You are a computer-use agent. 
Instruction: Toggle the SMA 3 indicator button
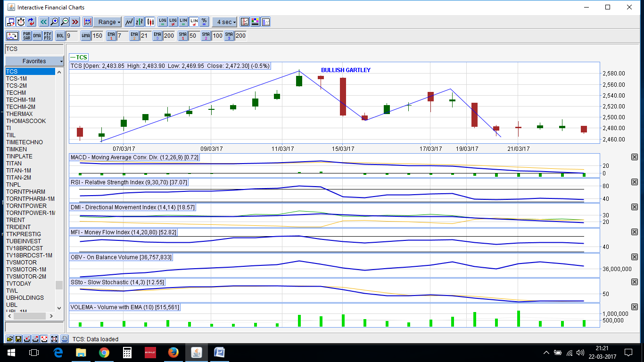click(x=230, y=36)
